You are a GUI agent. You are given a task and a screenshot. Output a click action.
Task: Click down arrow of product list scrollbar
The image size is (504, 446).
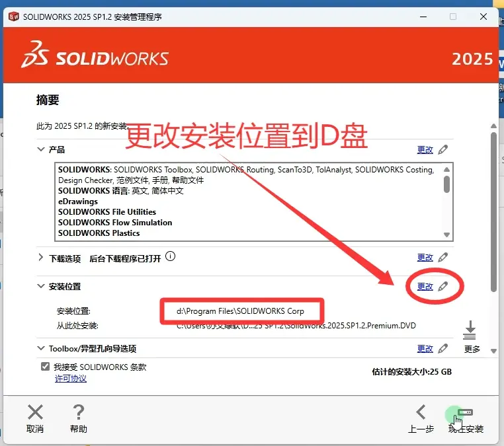(x=446, y=235)
